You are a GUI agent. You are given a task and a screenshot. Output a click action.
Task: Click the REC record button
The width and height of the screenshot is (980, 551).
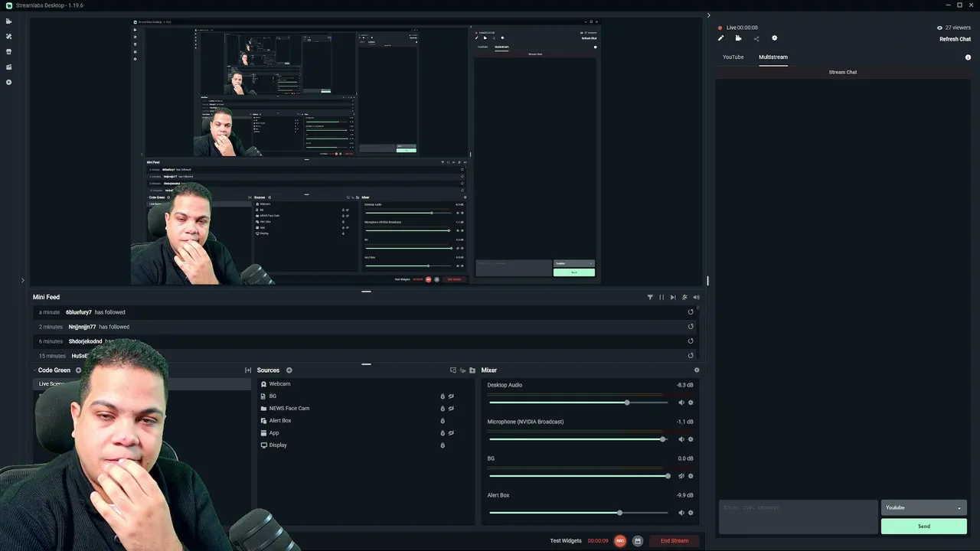tap(620, 541)
